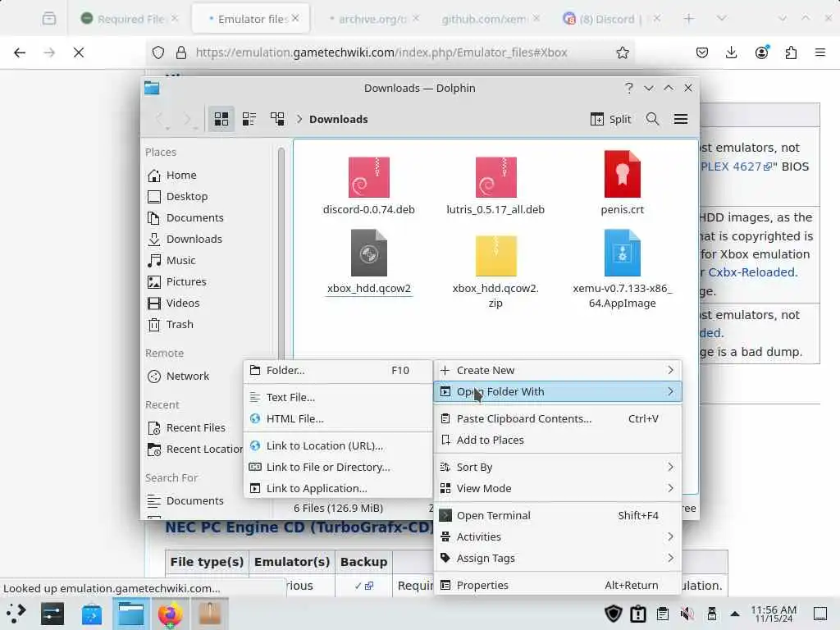This screenshot has width=840, height=630.
Task: Choose Add to Places
Action: (557, 440)
